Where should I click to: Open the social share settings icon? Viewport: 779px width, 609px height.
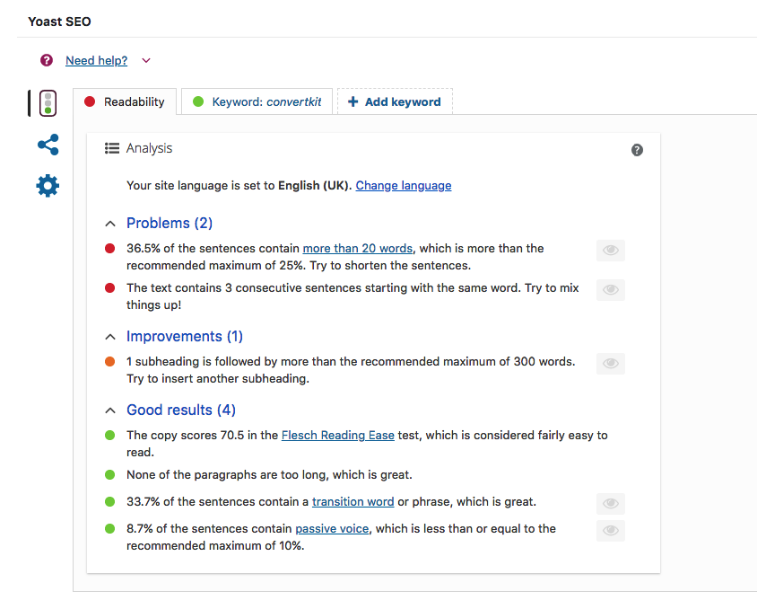(x=48, y=145)
